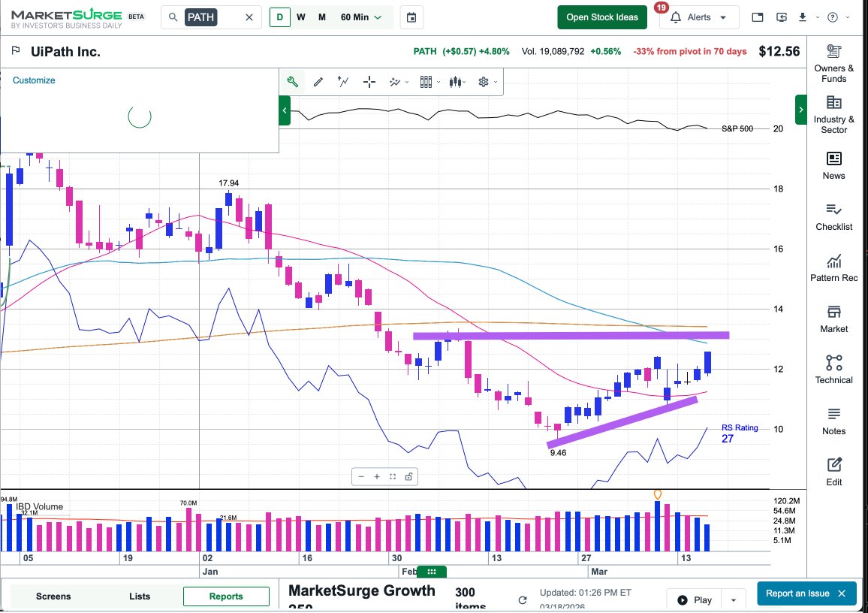Click the Customize link
Viewport: 868px width, 613px height.
pos(34,80)
